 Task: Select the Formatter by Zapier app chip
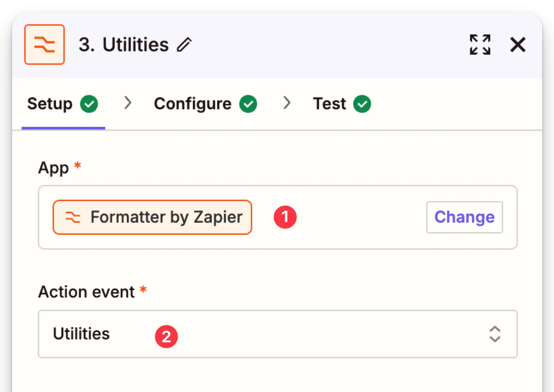pos(152,217)
